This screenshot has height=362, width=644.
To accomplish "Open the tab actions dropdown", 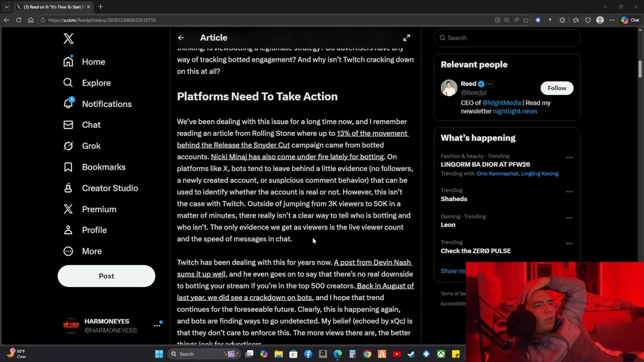I will [x=7, y=7].
